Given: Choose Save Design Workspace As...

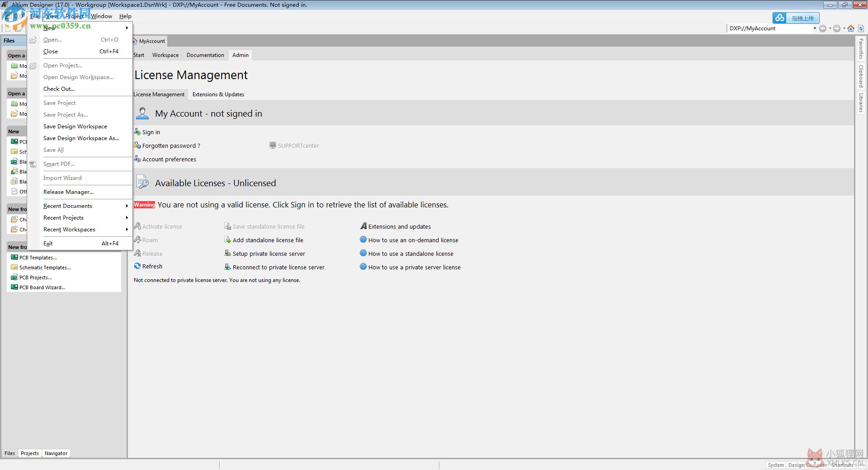Looking at the screenshot, I should pyautogui.click(x=80, y=138).
